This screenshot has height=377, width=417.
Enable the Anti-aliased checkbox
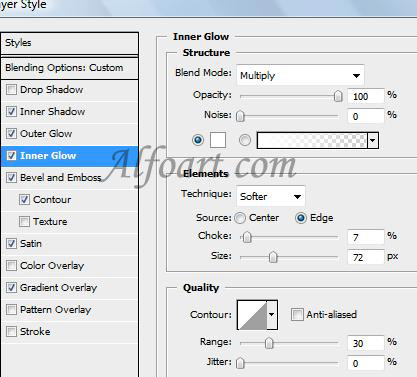tap(297, 314)
